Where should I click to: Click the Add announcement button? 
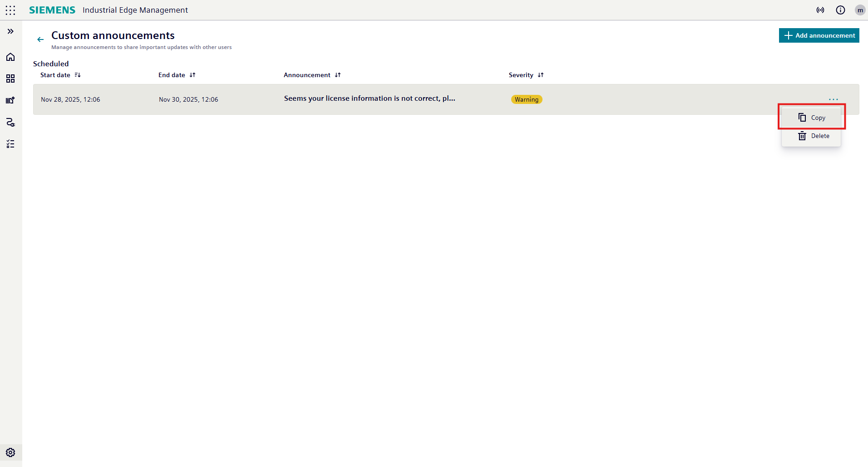tap(819, 35)
